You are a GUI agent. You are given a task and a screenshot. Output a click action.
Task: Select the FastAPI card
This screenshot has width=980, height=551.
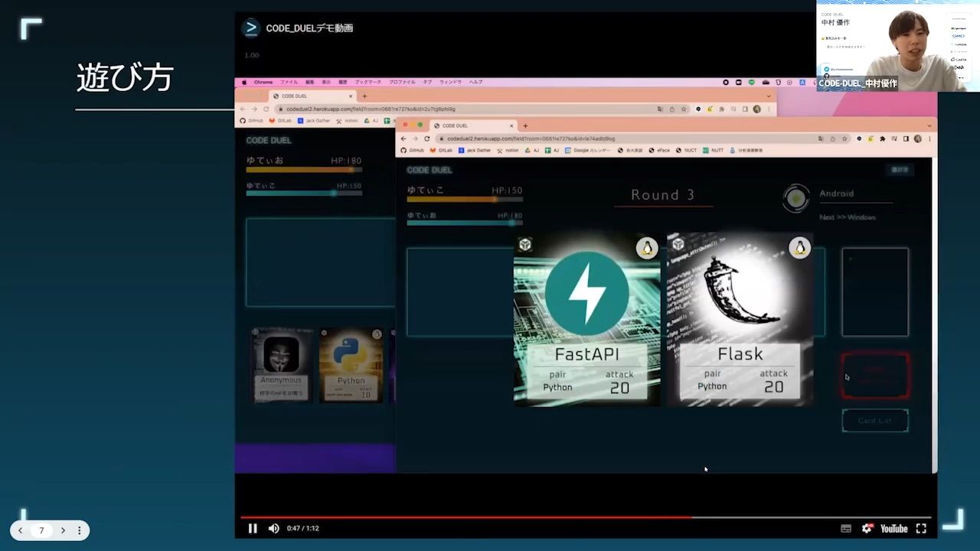(x=586, y=318)
